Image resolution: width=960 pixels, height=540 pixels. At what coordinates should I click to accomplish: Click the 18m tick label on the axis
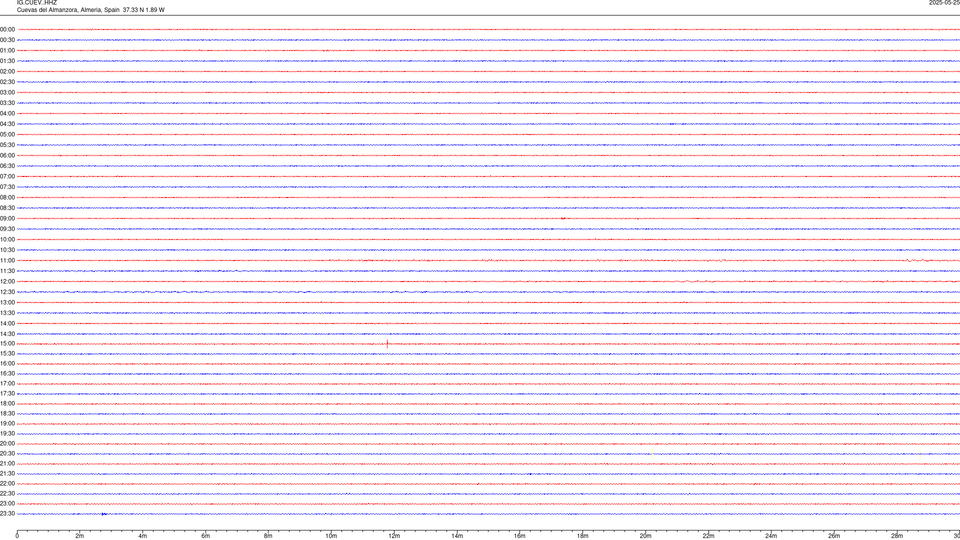tap(583, 536)
